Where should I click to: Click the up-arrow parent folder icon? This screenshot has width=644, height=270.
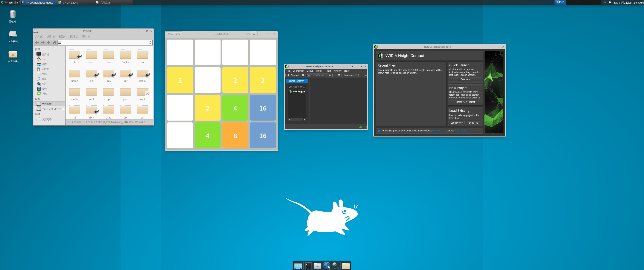pos(48,43)
